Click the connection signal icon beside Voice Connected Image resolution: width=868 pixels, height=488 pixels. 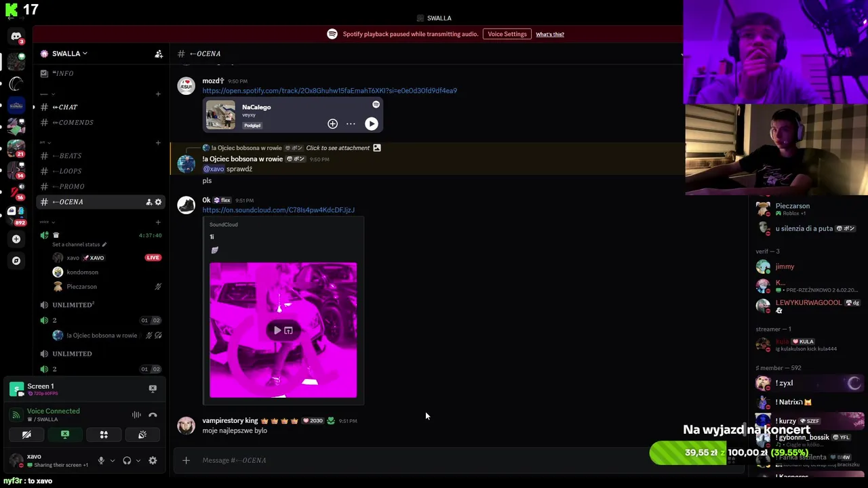point(16,415)
